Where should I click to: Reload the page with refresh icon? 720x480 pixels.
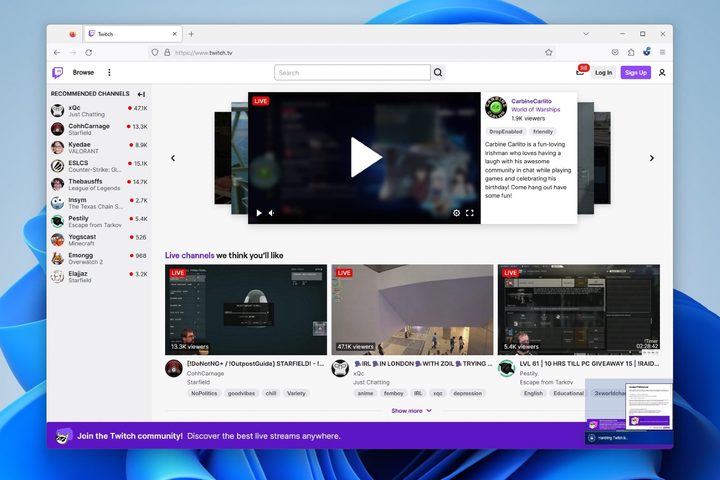89,53
